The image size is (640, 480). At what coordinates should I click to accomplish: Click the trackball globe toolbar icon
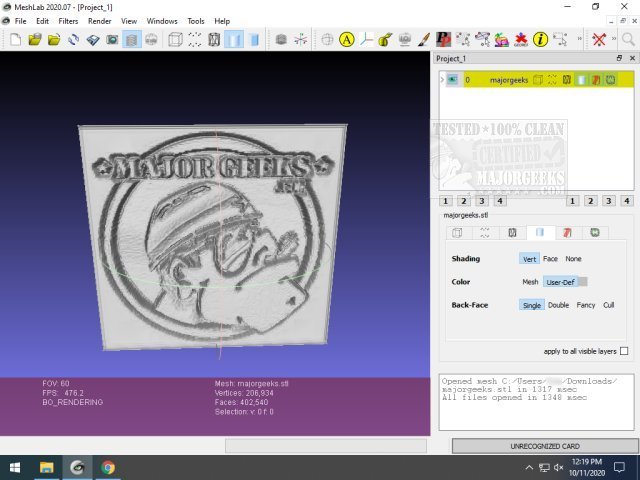coord(327,40)
